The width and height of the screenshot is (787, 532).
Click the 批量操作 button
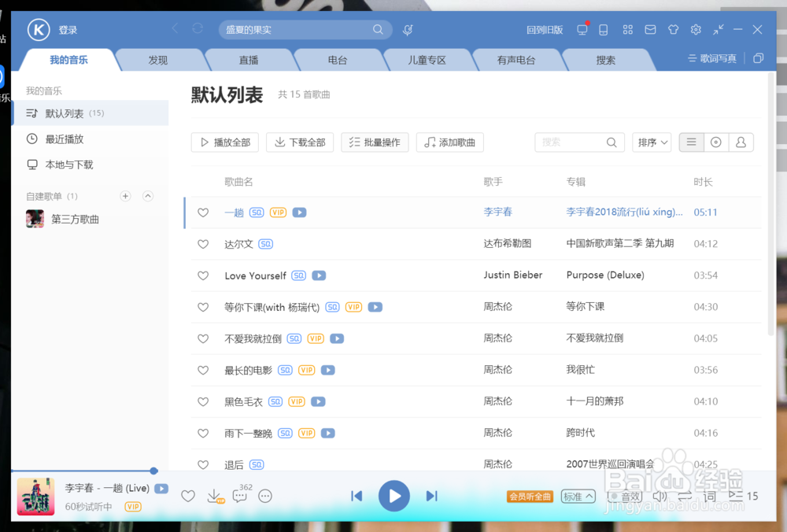pos(375,142)
